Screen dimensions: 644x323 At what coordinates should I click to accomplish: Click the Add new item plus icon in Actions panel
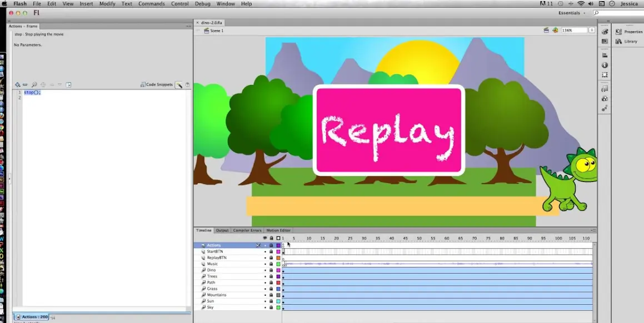18,84
